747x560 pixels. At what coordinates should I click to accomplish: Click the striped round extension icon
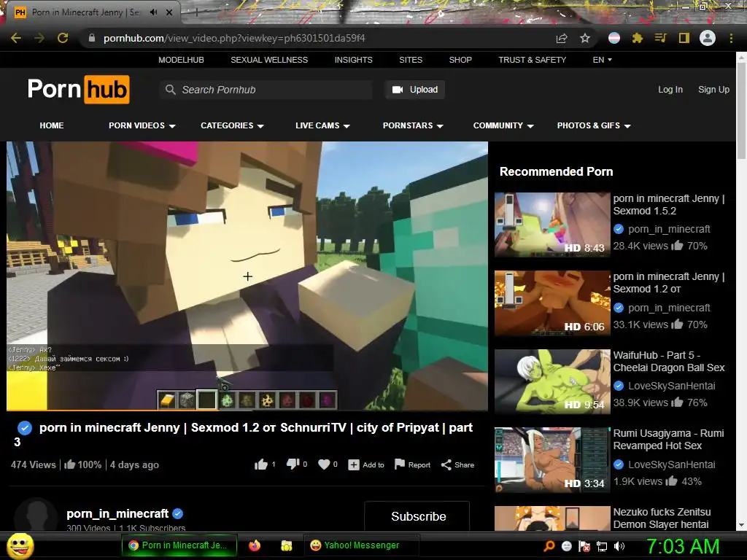tap(614, 38)
